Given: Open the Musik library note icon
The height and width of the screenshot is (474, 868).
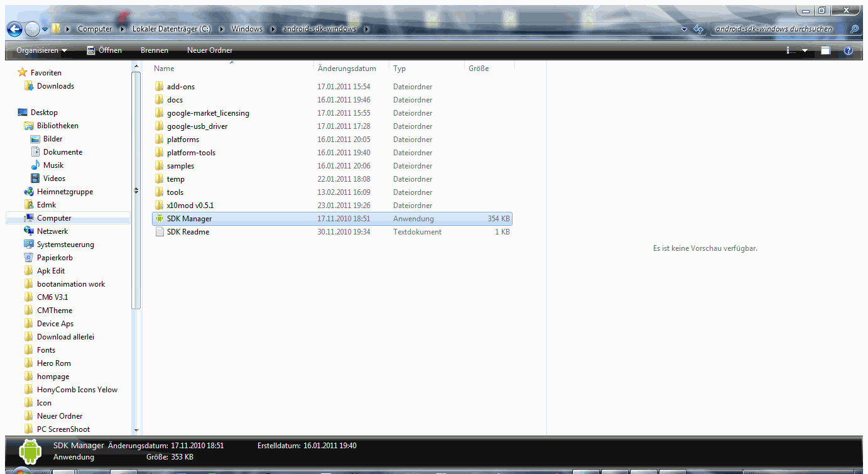Looking at the screenshot, I should [35, 165].
